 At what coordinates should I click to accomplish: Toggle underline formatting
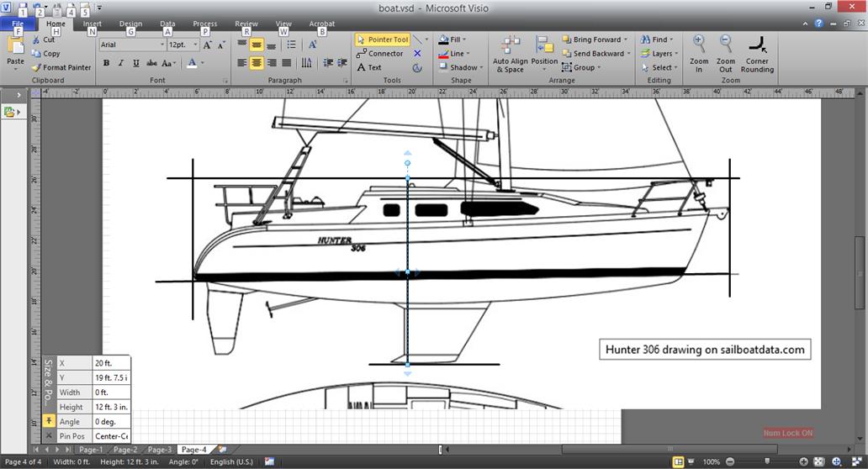click(136, 63)
